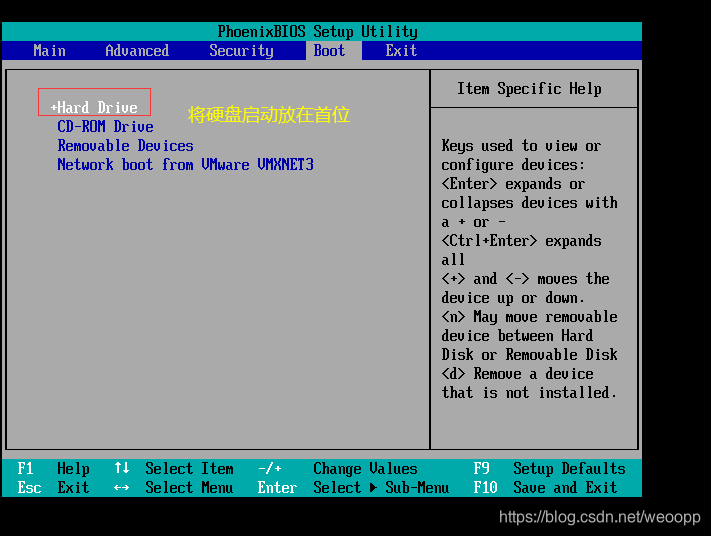Open the Main menu tab

coord(49,50)
